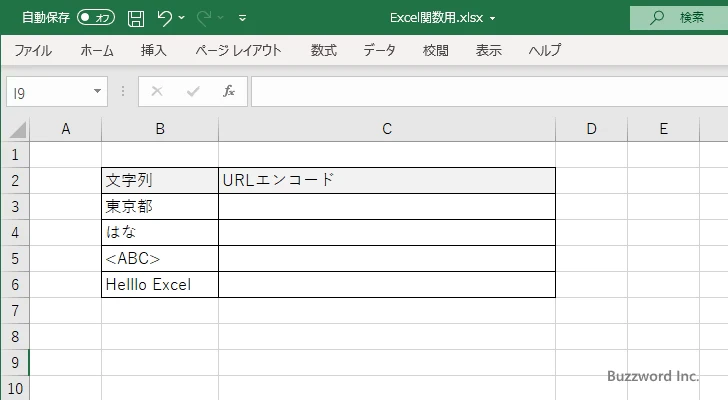Select column D header
Viewport: 728px width, 400px height.
click(x=591, y=129)
